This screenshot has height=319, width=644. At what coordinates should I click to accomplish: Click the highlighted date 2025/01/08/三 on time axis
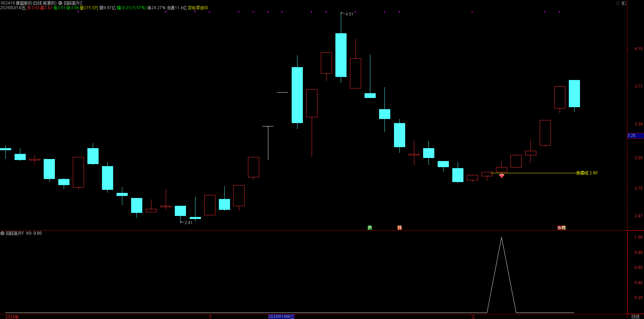click(x=281, y=317)
